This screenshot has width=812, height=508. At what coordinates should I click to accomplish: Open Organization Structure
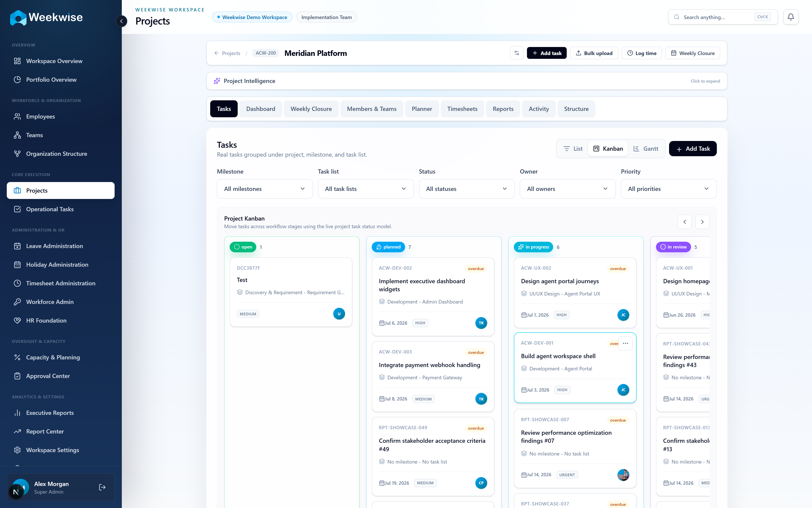[x=60, y=153]
